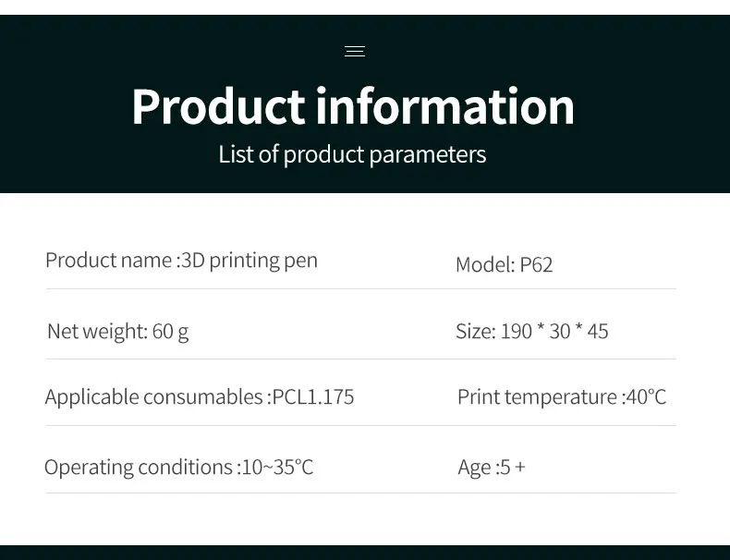Select the PCL1.175 consumables value
Image resolution: width=730 pixels, height=560 pixels.
pyautogui.click(x=313, y=397)
